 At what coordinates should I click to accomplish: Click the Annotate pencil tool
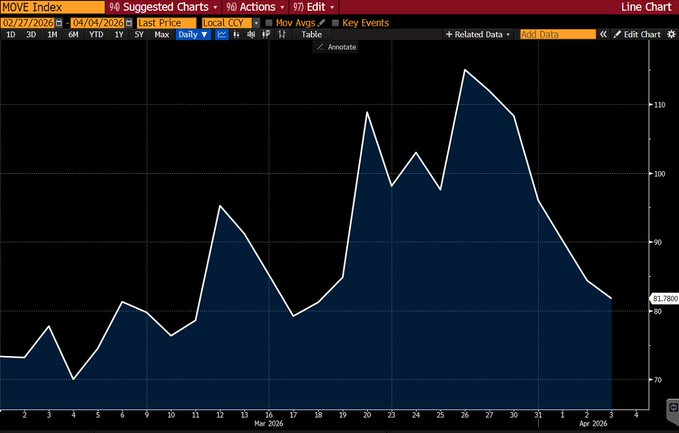[x=335, y=47]
